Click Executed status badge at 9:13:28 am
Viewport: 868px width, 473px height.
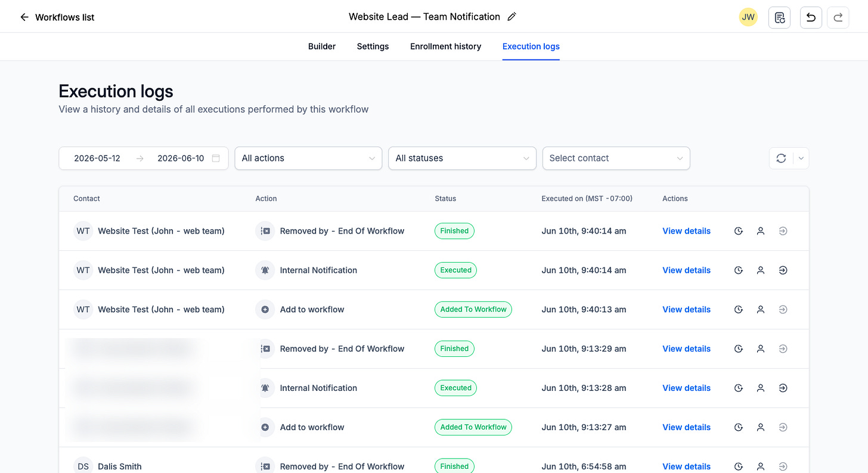(456, 388)
